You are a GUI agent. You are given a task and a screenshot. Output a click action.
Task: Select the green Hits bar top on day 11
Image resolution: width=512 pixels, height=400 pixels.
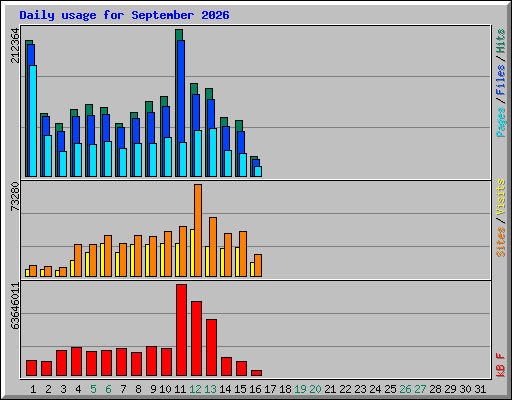(179, 35)
